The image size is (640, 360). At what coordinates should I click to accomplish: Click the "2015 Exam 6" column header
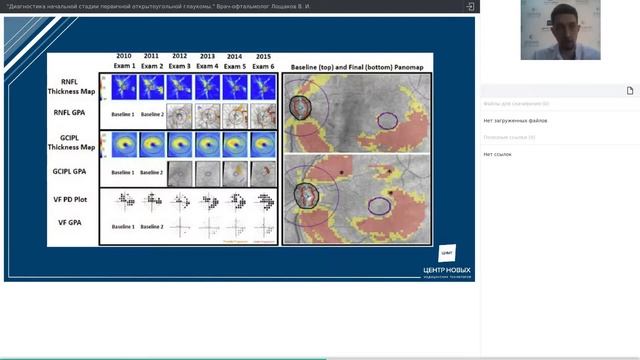pyautogui.click(x=263, y=61)
